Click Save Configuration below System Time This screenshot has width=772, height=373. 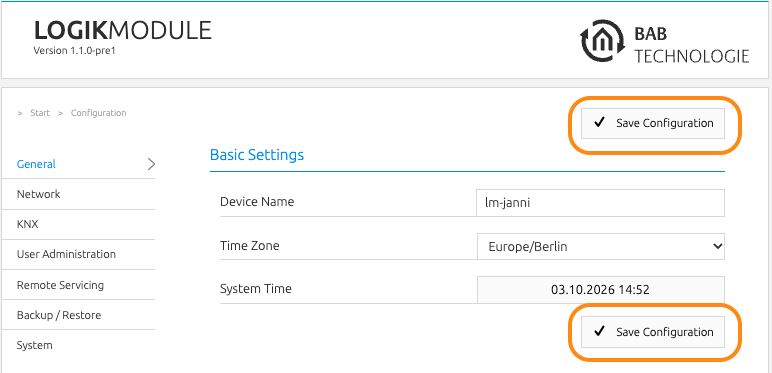(x=653, y=332)
